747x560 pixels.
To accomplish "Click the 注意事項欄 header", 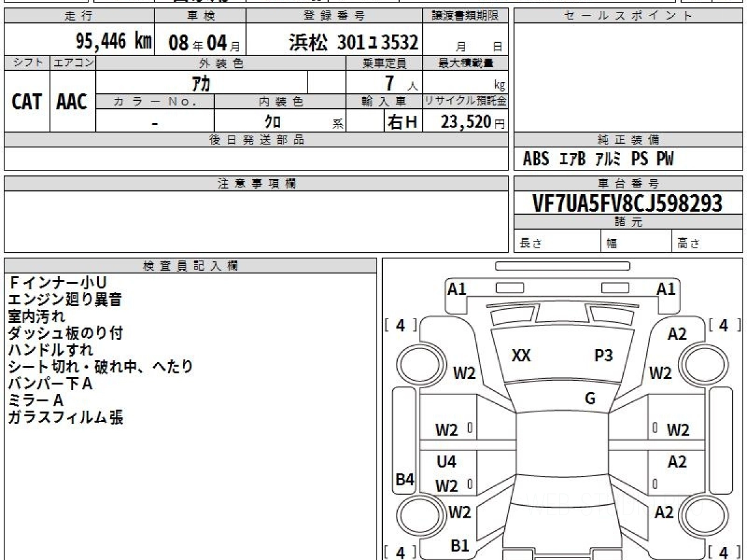I will tap(256, 184).
